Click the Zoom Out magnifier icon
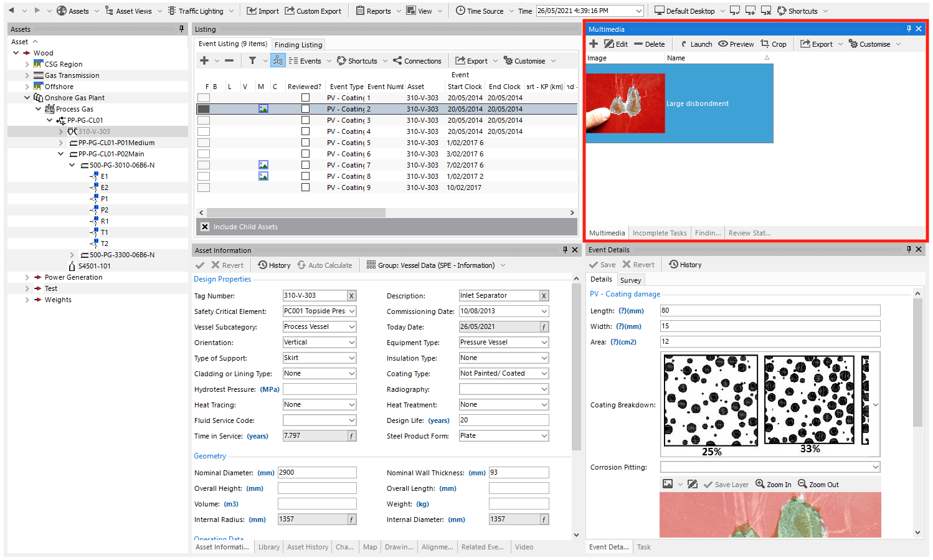This screenshot has height=560, width=933. (x=802, y=484)
